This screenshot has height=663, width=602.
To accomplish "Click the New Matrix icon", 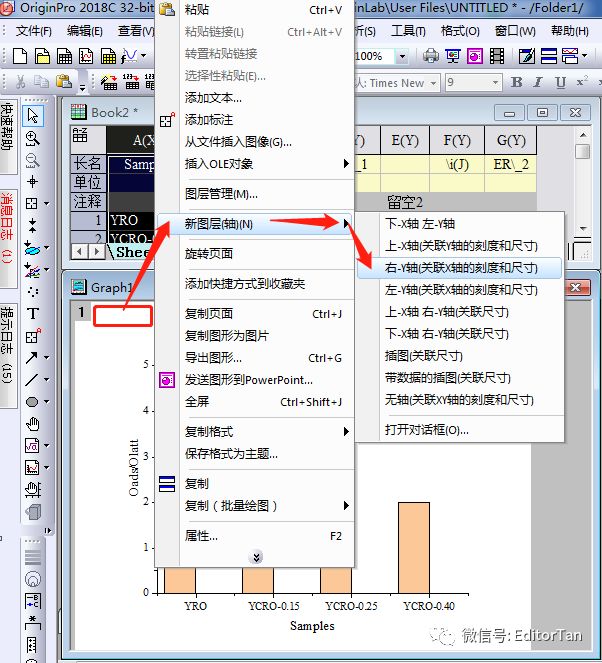I will [x=108, y=56].
